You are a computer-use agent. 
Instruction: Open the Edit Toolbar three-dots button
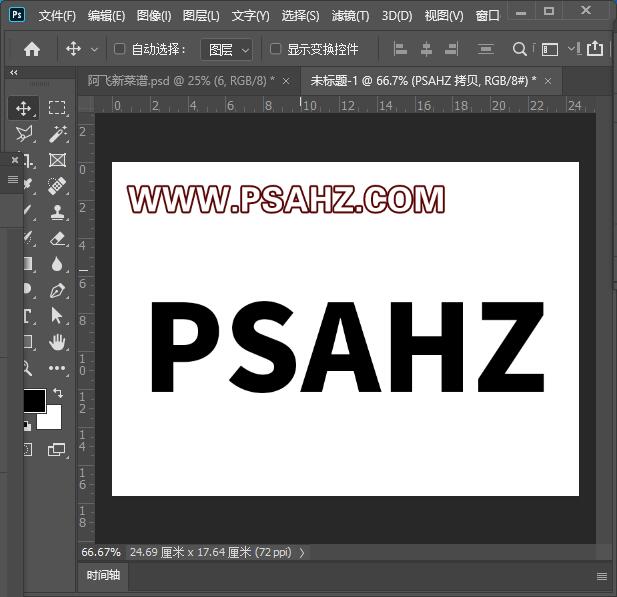[x=57, y=368]
